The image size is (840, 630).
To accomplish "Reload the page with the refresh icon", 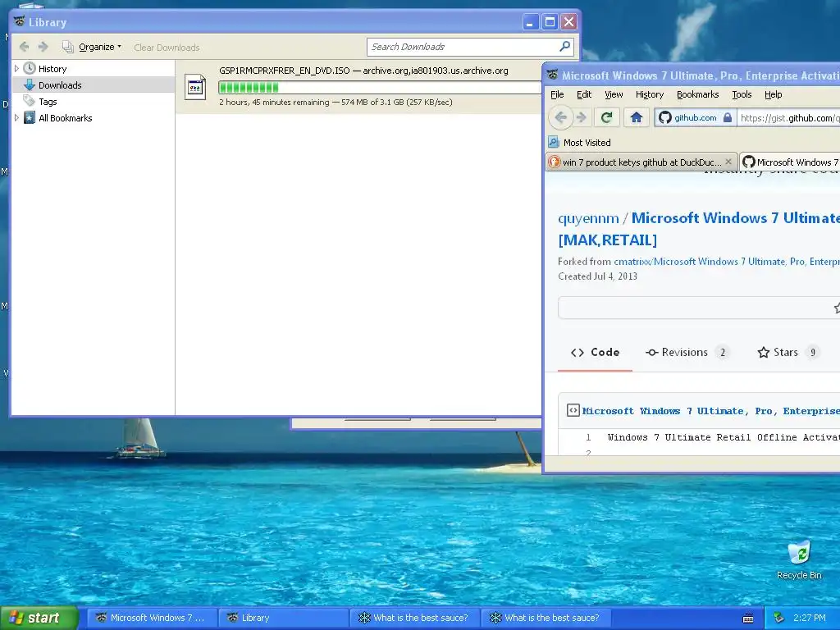I will (x=606, y=117).
